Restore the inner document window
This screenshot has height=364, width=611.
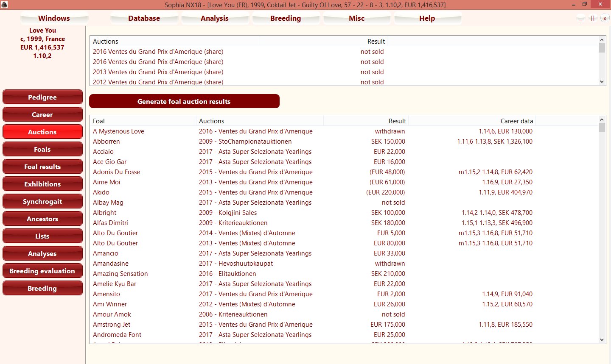click(x=593, y=18)
